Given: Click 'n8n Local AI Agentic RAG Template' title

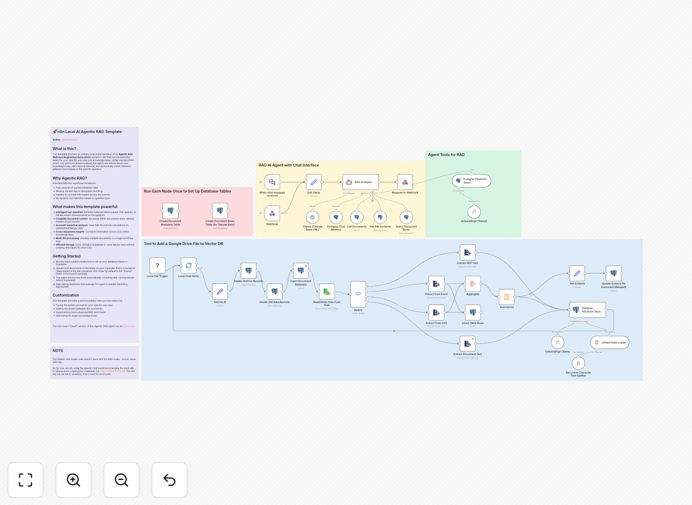Looking at the screenshot, I should [87, 132].
